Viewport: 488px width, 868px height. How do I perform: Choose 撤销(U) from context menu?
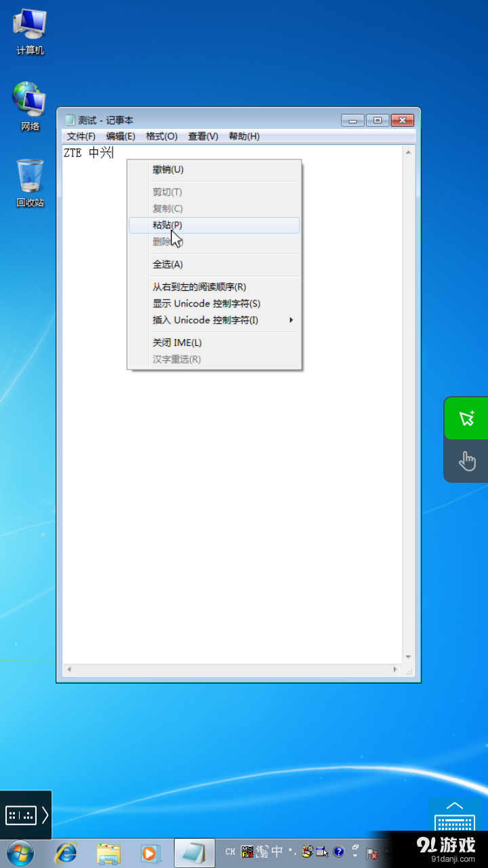click(214, 170)
